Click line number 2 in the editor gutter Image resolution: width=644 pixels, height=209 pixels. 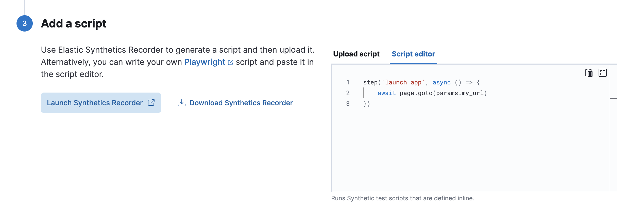348,93
